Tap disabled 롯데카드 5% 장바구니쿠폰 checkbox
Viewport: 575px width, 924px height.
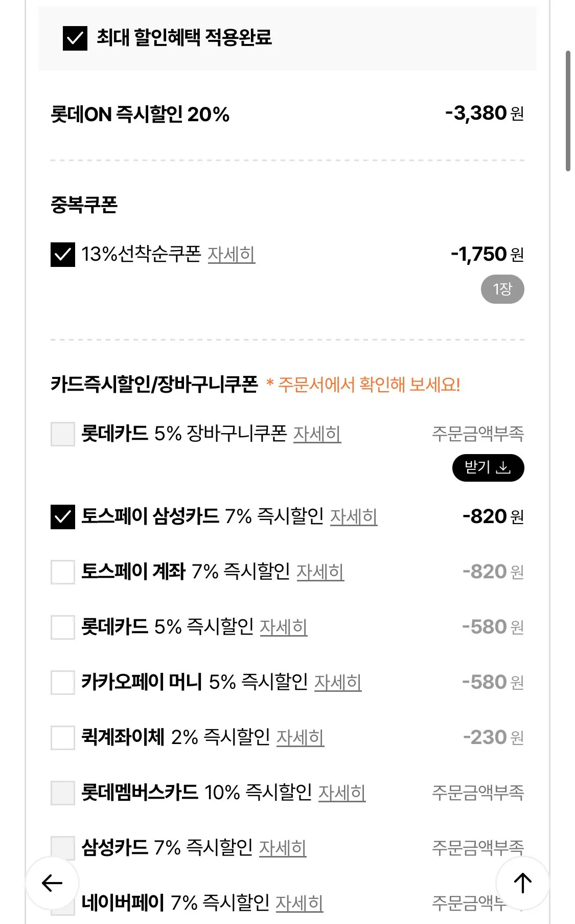coord(63,434)
